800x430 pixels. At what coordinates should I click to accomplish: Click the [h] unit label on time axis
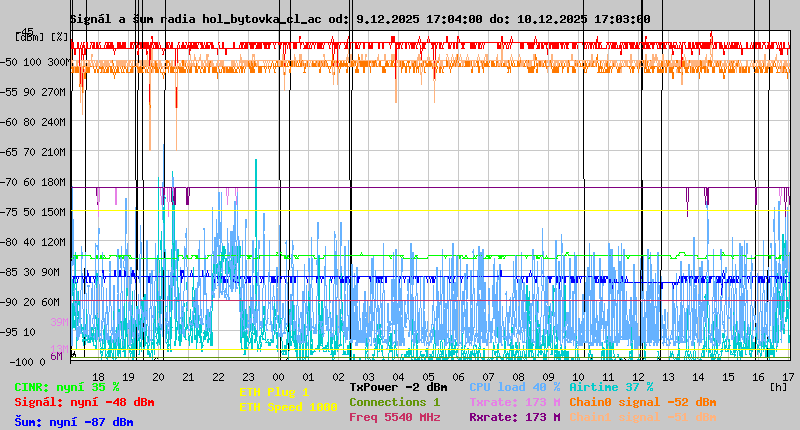[x=778, y=386]
